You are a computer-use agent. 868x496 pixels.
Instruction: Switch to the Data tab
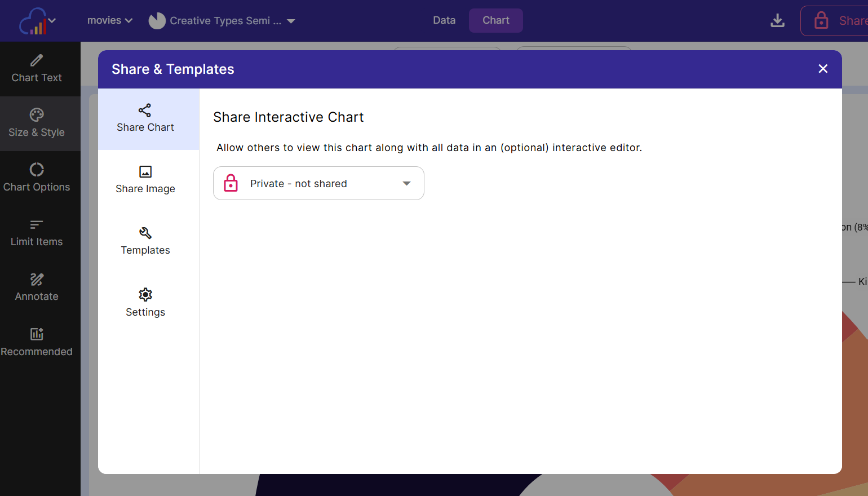click(444, 20)
